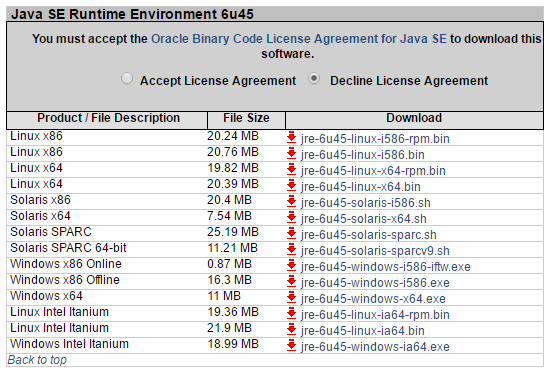Download jre-6u45-windows-i586-iftw.exe online installer link
Image resolution: width=548 pixels, height=373 pixels.
click(386, 267)
